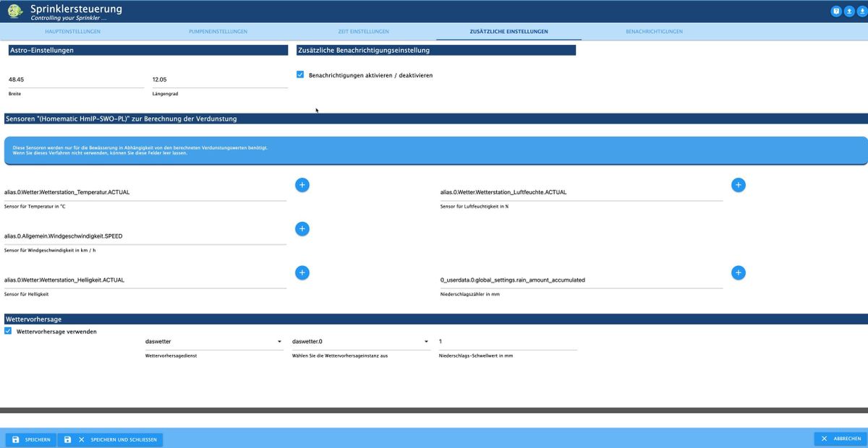Click the Windgeschwindigkeit sensor input field
This screenshot has width=868, height=448.
coord(145,236)
